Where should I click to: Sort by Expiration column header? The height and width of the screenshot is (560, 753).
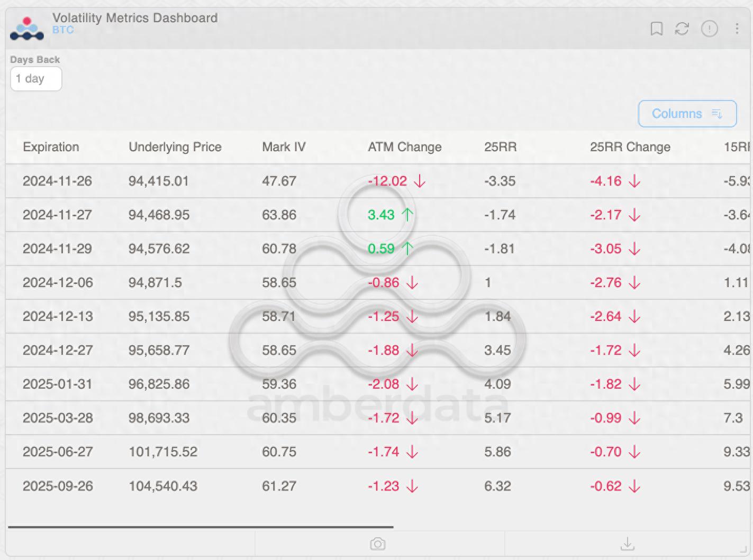(51, 147)
